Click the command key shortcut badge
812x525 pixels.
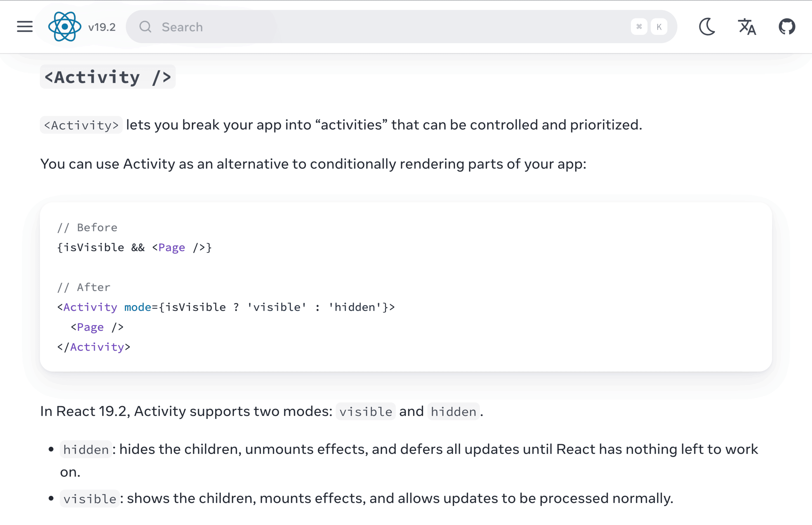640,27
